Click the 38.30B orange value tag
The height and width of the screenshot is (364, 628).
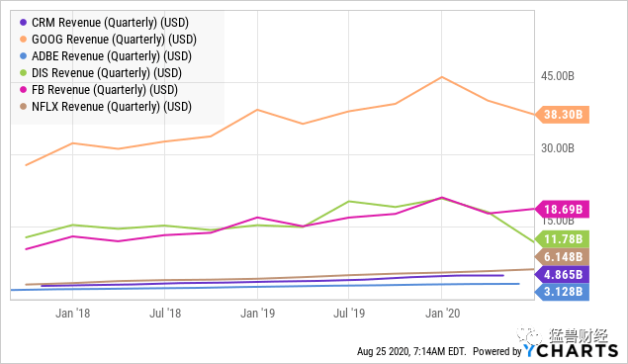click(x=563, y=115)
